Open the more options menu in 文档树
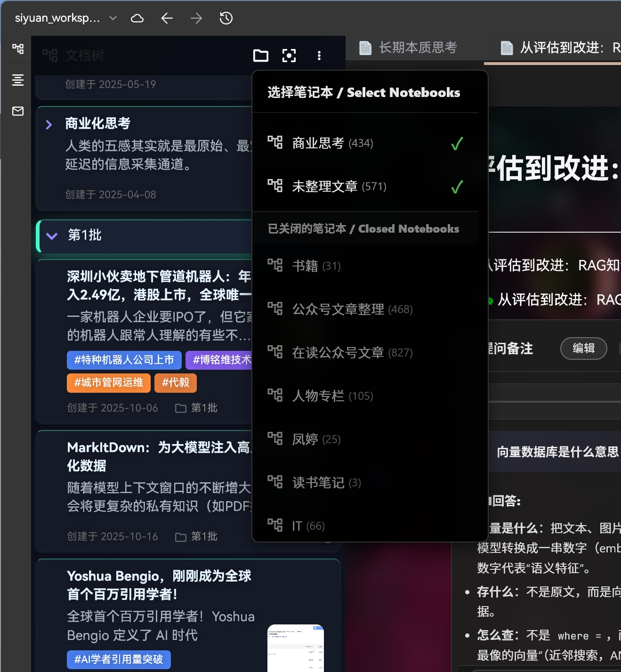The height and width of the screenshot is (672, 621). tap(319, 55)
